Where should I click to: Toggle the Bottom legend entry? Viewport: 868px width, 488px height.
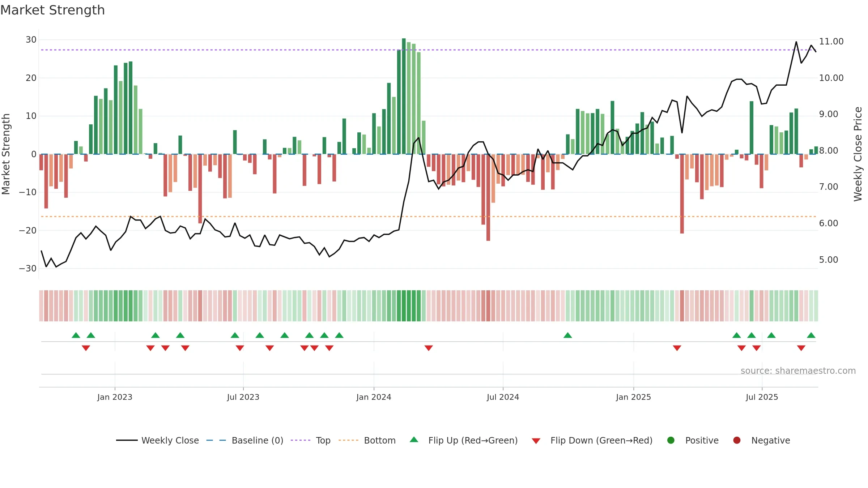click(x=367, y=440)
